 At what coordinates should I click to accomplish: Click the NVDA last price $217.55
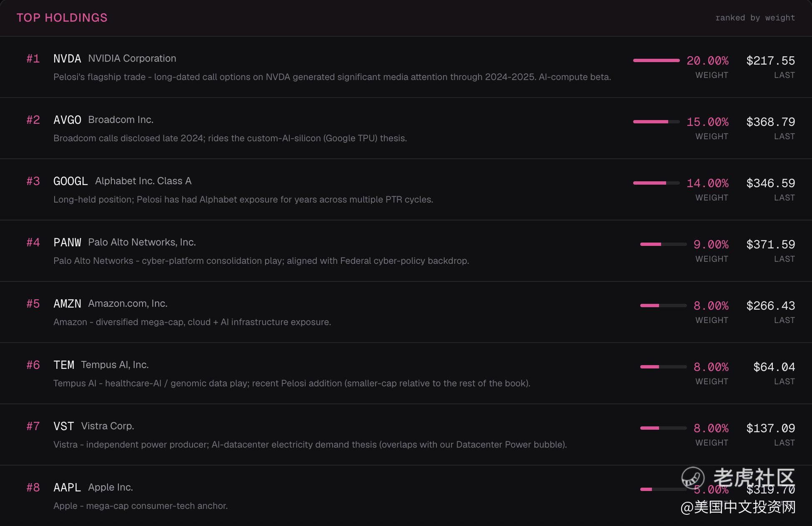point(770,60)
